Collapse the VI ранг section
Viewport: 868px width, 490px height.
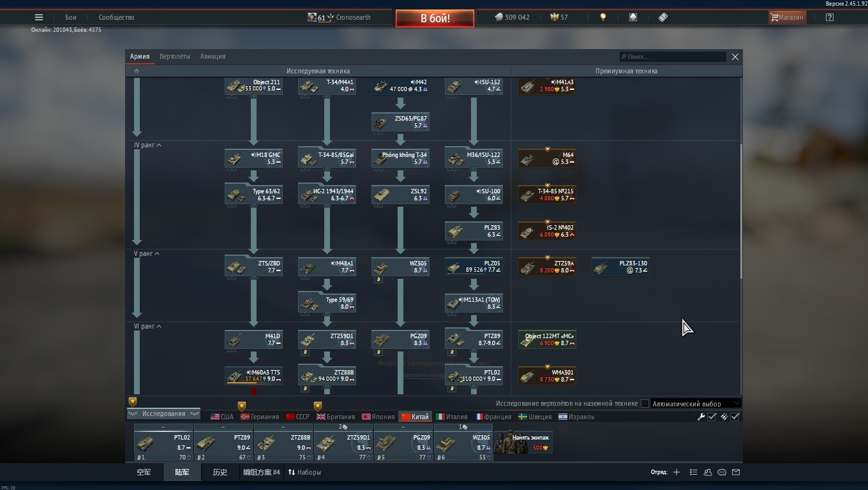click(x=147, y=326)
